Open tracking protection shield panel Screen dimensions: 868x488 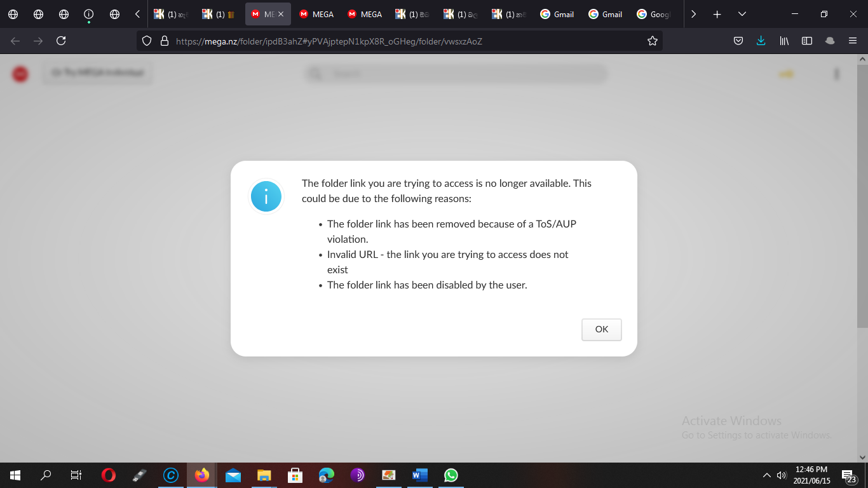click(x=147, y=41)
